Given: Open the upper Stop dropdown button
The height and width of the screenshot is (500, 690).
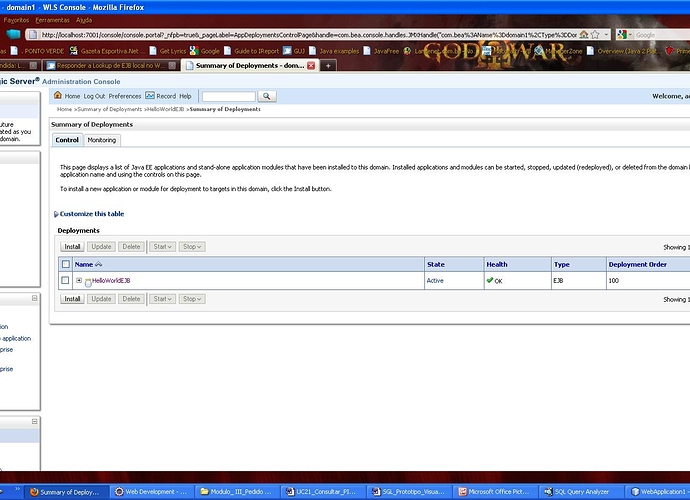Looking at the screenshot, I should click(192, 247).
